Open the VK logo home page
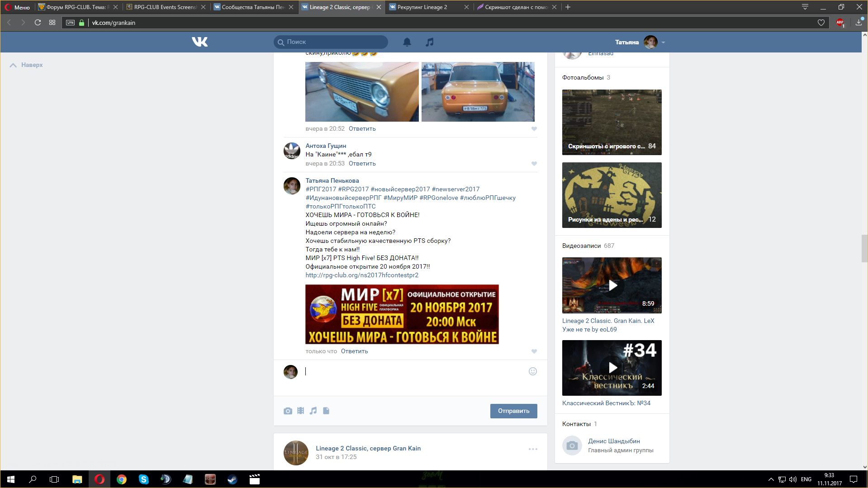 199,42
